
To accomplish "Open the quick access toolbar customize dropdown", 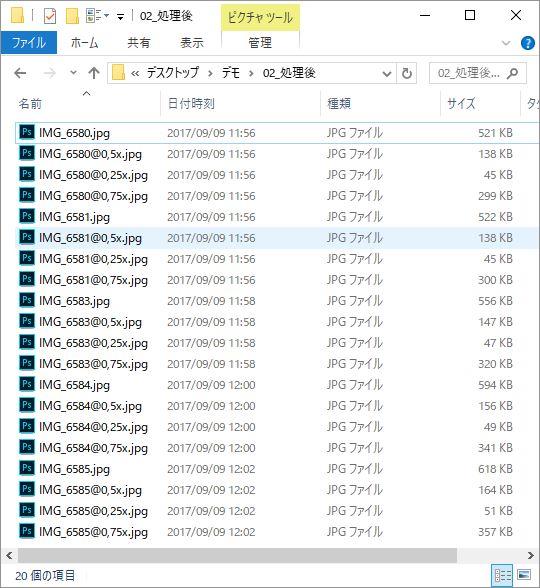I will point(120,16).
